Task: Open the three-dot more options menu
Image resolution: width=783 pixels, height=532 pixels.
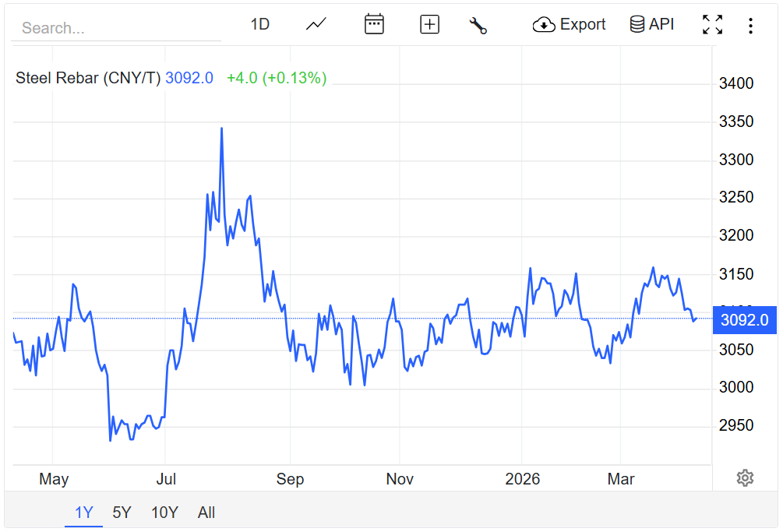Action: pos(750,26)
